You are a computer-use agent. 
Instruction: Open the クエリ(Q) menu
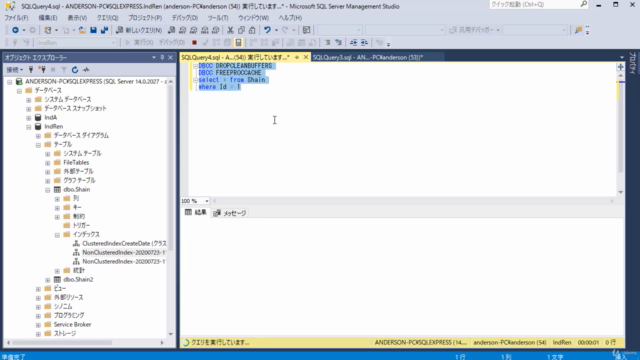107,18
